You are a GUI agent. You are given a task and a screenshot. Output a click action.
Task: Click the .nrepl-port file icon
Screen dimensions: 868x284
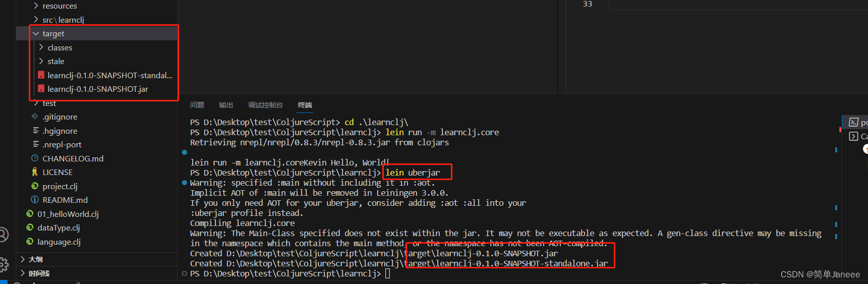click(36, 144)
